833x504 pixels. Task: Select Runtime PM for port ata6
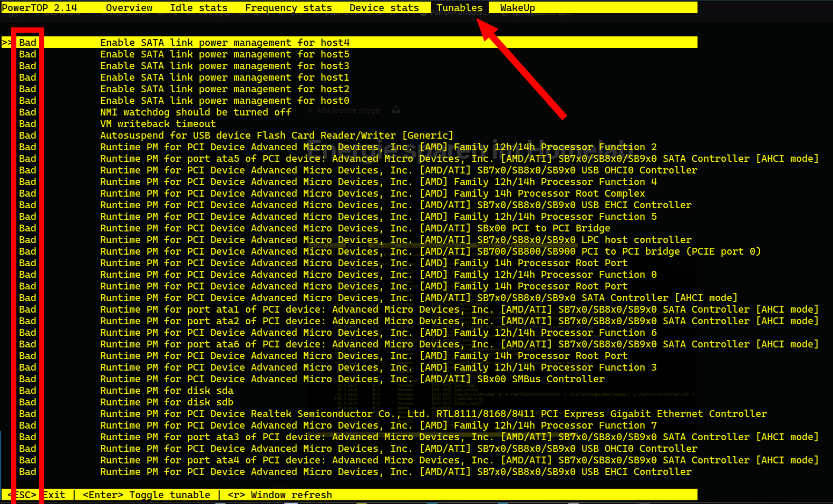click(459, 344)
